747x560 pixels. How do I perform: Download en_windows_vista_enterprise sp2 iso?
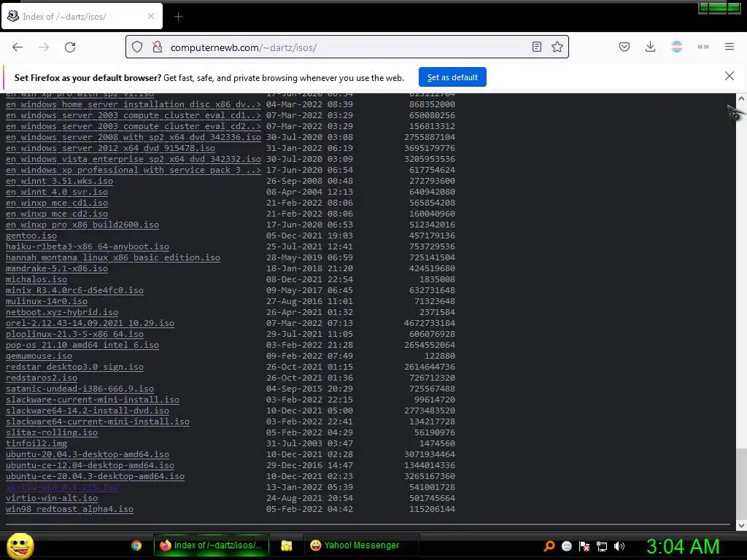tap(133, 159)
